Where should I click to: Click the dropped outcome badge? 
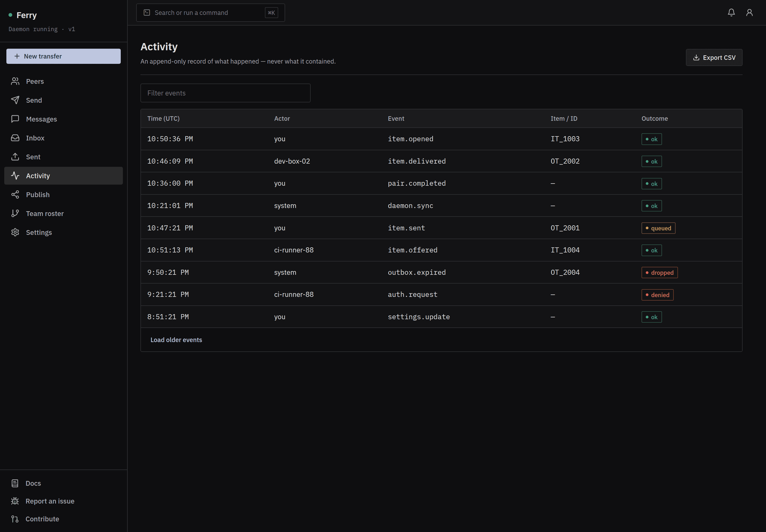coord(659,273)
